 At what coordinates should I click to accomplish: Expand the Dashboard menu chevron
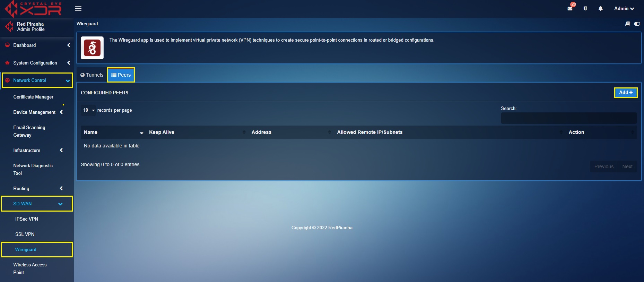pos(69,45)
